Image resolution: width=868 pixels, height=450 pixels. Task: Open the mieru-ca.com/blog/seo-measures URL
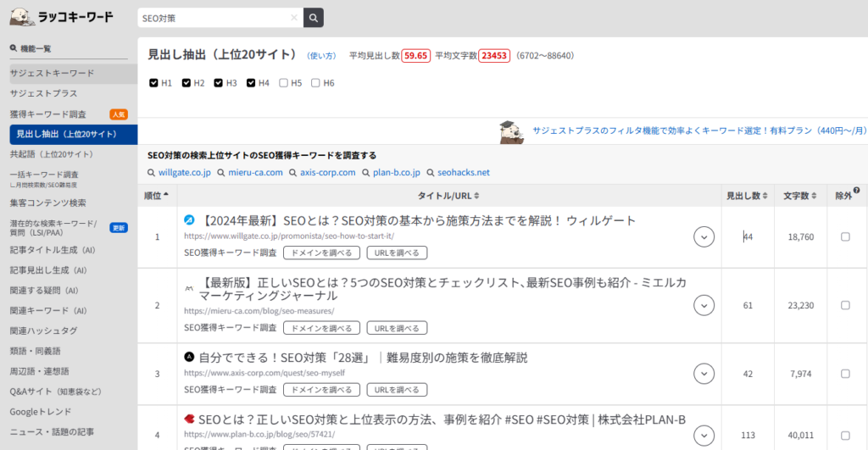pyautogui.click(x=259, y=311)
